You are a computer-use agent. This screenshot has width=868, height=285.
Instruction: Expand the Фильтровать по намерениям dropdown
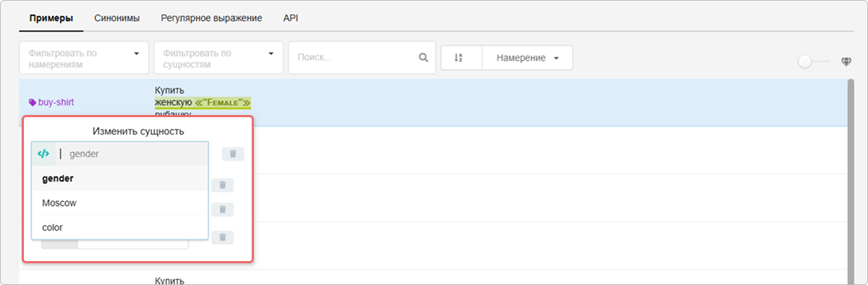click(84, 58)
